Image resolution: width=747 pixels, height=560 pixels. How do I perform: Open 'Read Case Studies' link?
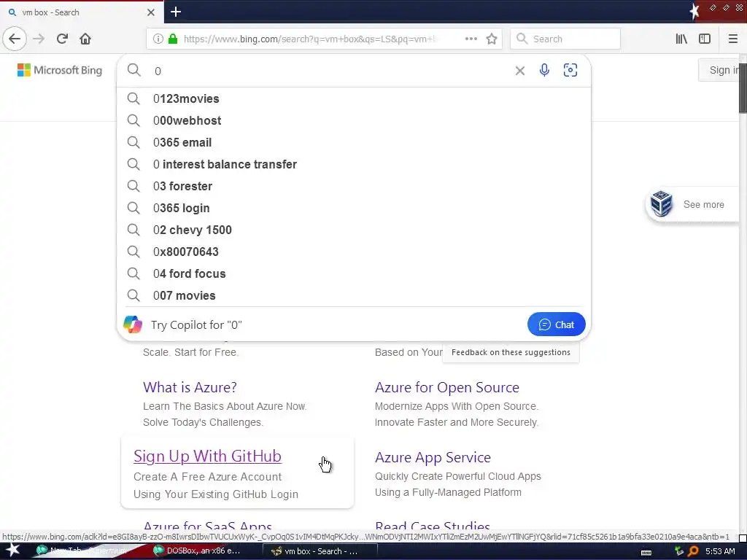(433, 526)
